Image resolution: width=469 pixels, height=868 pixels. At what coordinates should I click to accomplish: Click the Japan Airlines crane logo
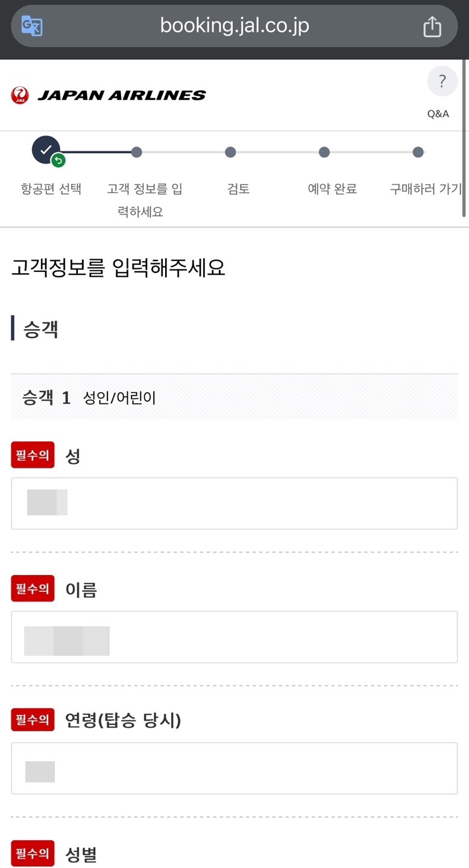pos(20,95)
